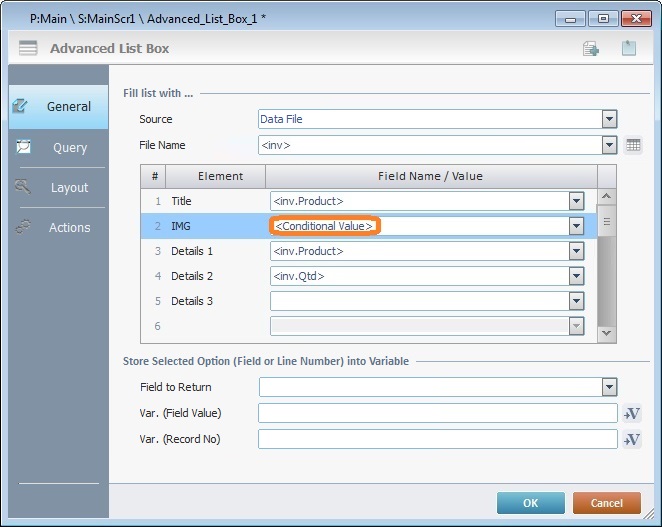This screenshot has height=527, width=662.
Task: Click the General tab pencil icon
Action: coord(22,106)
